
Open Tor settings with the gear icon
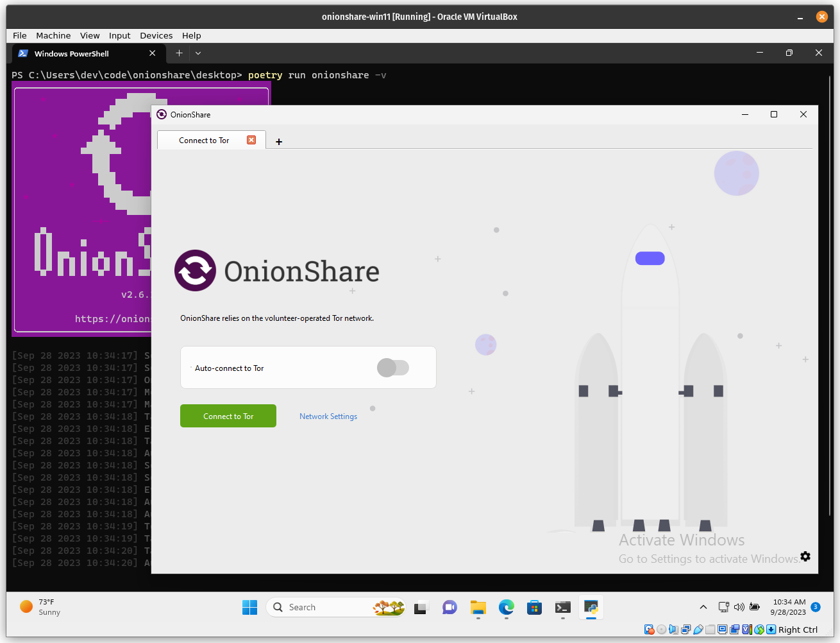(x=805, y=556)
